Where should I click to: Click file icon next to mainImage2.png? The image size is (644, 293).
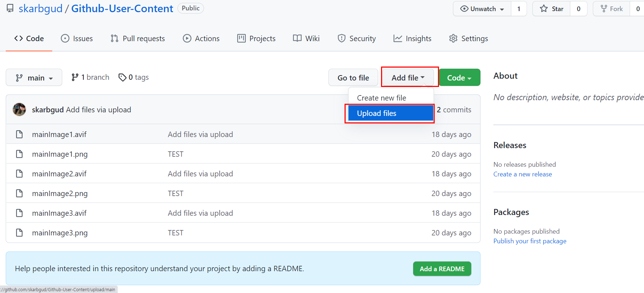[19, 193]
